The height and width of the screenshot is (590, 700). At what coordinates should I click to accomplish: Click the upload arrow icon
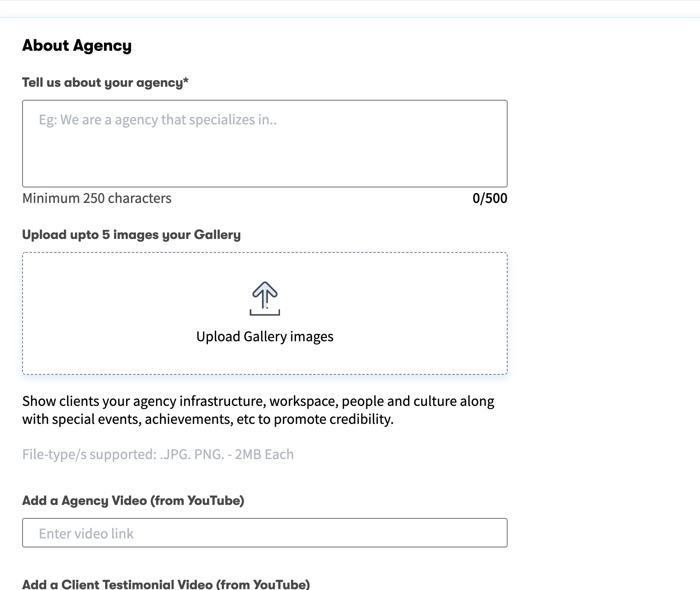click(265, 295)
